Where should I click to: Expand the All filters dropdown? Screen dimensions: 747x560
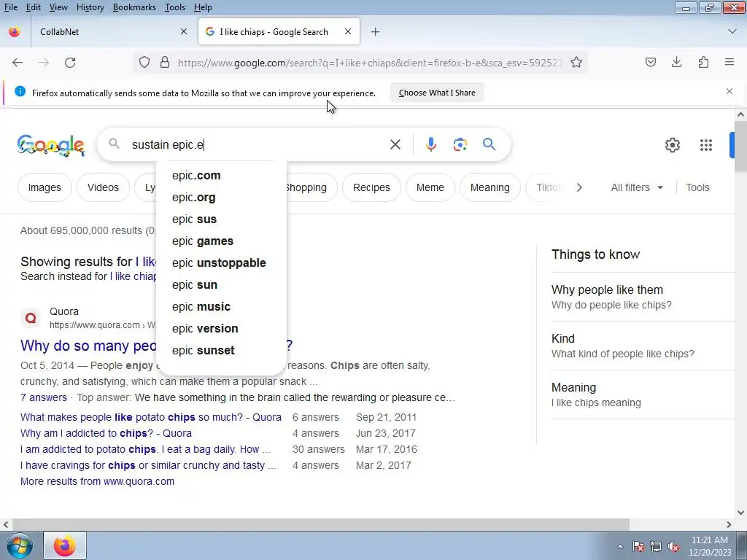point(637,187)
